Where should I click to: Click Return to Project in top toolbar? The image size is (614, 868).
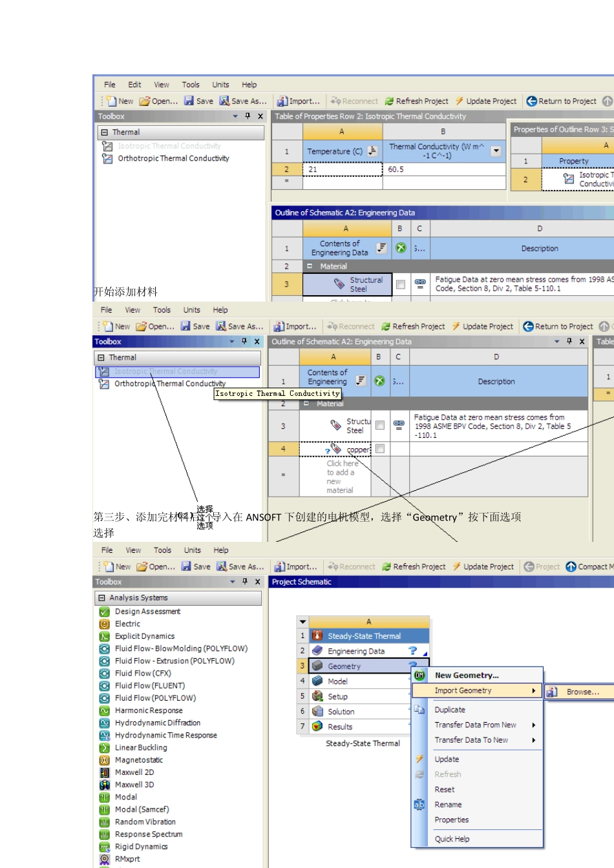[x=561, y=101]
